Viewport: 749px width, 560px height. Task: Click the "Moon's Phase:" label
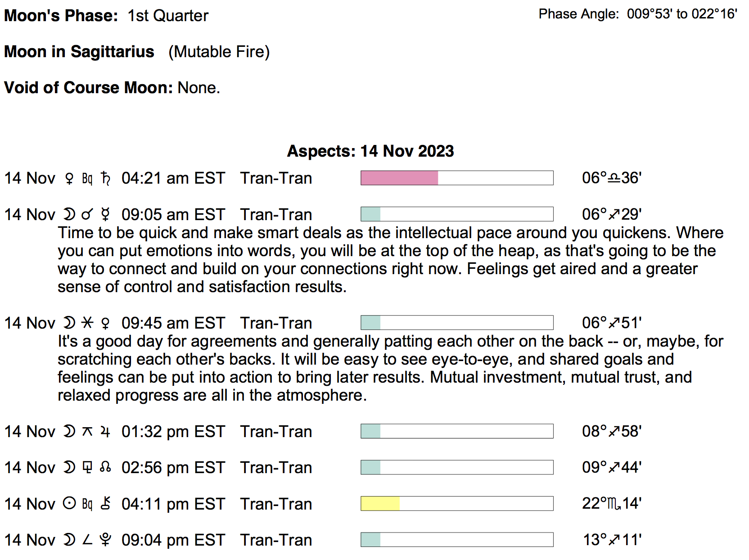pos(61,16)
